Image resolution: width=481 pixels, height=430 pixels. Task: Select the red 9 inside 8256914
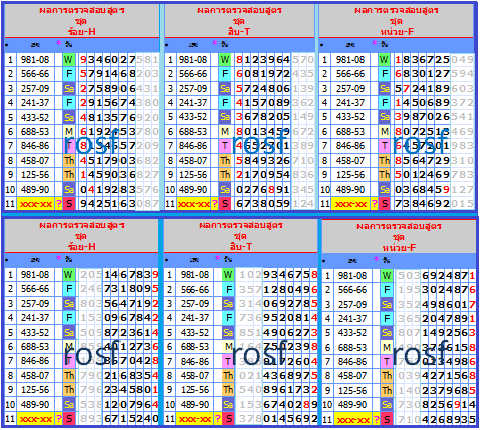457,405
